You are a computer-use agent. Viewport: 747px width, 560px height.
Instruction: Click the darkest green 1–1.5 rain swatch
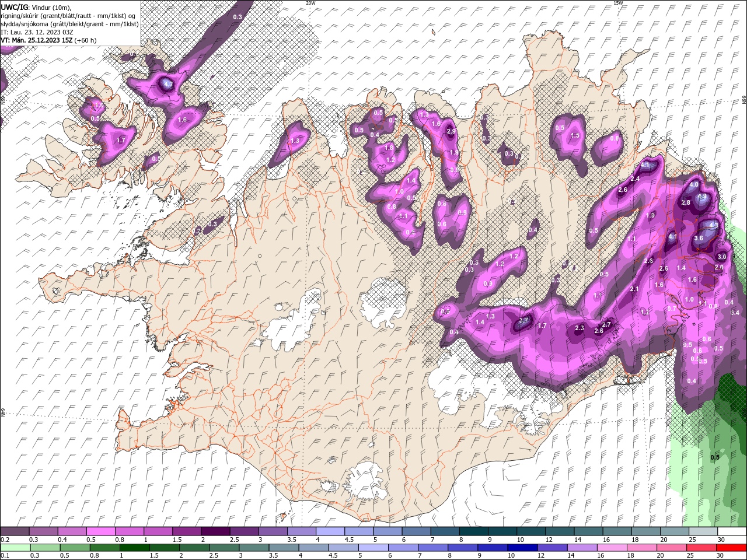click(x=134, y=548)
